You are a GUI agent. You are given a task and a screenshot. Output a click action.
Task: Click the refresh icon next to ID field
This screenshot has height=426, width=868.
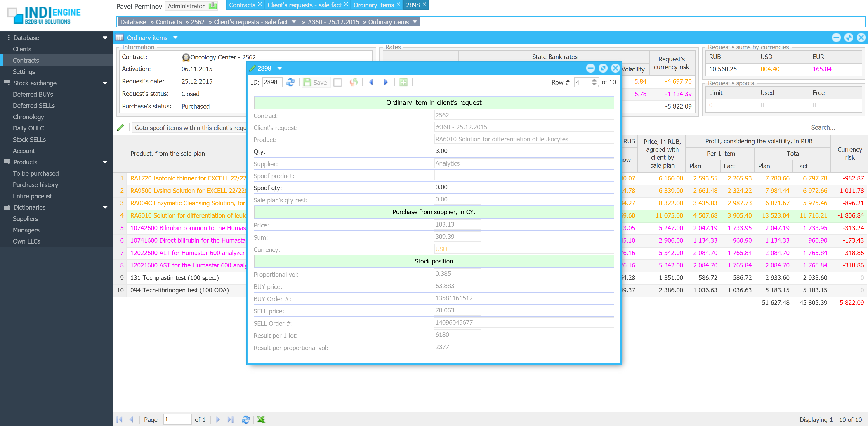[x=290, y=82]
